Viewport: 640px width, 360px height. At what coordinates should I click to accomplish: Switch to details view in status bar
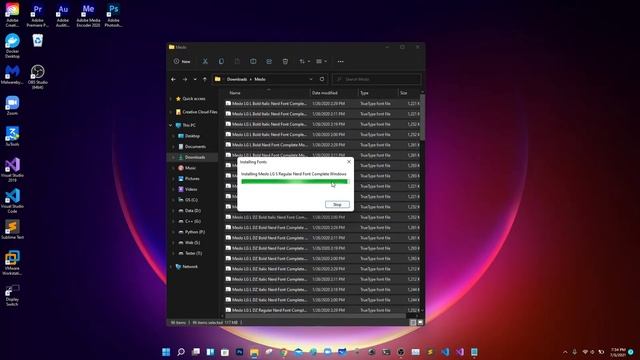pyautogui.click(x=413, y=322)
